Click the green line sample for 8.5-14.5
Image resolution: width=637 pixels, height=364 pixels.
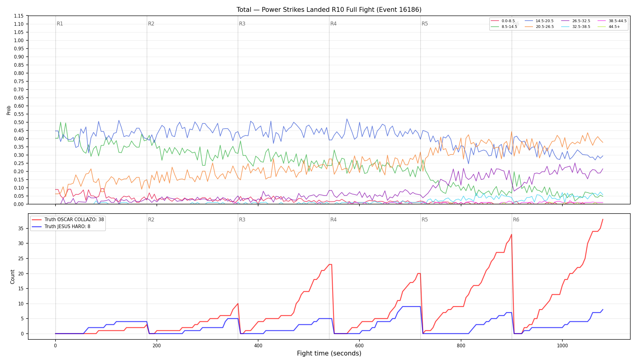coord(495,27)
